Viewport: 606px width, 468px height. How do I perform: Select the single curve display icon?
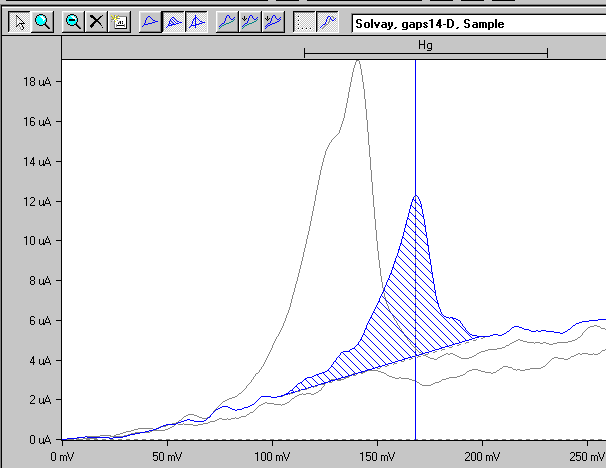pos(227,22)
